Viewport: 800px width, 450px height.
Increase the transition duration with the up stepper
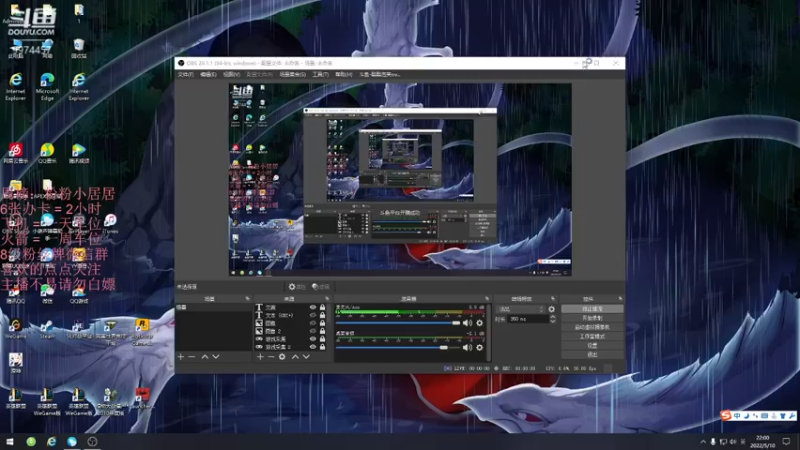(553, 317)
